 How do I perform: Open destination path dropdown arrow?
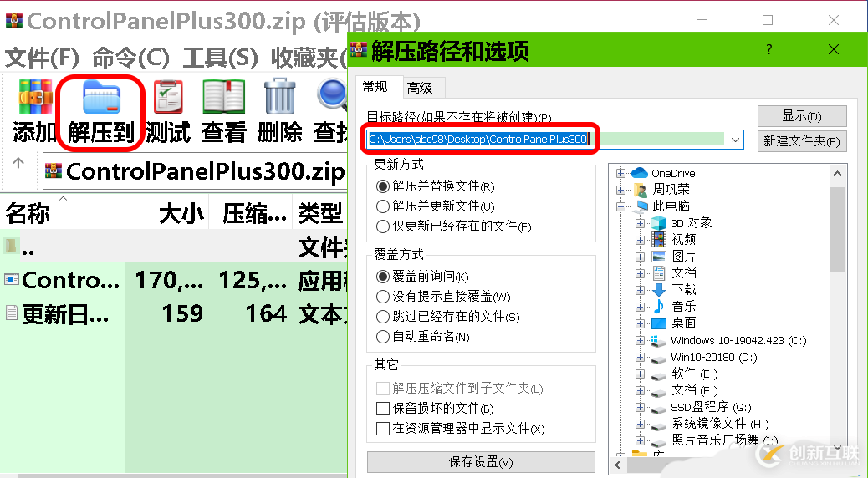(735, 140)
